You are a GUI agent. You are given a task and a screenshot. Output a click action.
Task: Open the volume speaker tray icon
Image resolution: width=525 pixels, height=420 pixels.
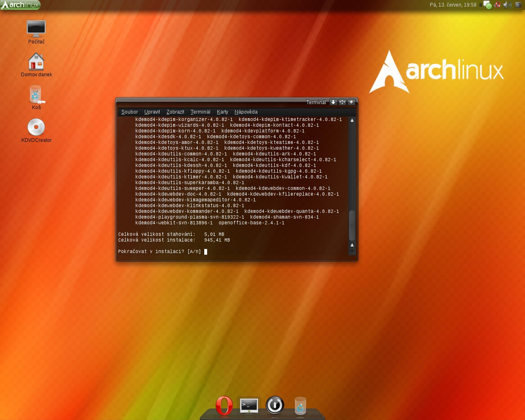[x=507, y=5]
